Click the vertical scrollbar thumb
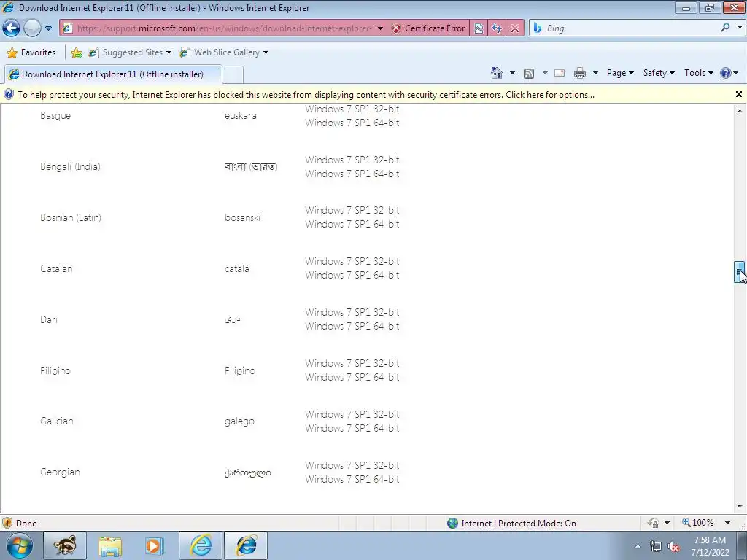The height and width of the screenshot is (560, 747). tap(740, 272)
